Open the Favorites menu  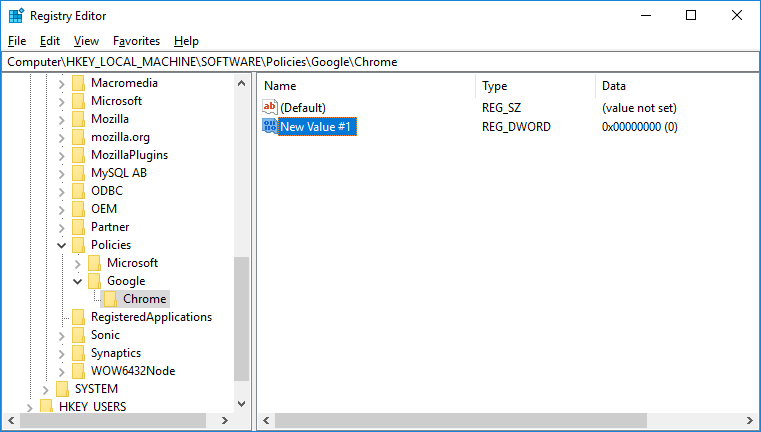(136, 41)
